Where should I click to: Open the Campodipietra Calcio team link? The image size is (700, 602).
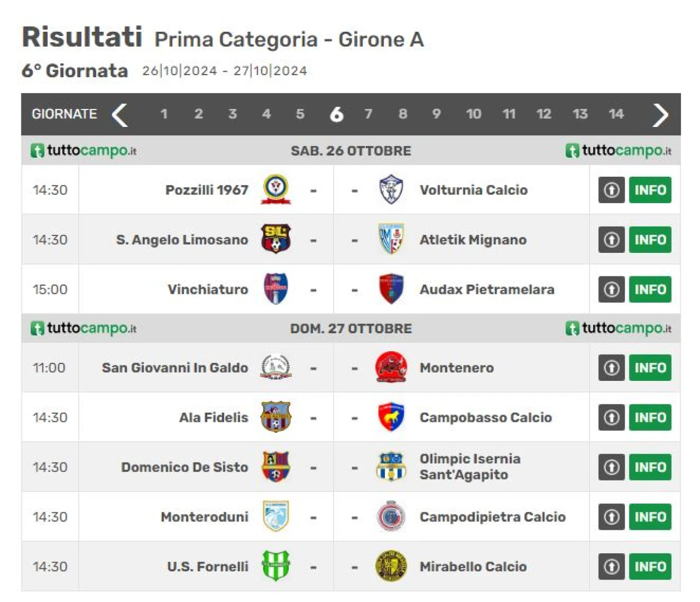pyautogui.click(x=492, y=517)
